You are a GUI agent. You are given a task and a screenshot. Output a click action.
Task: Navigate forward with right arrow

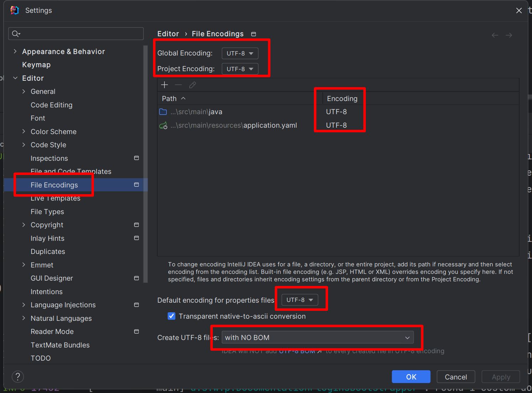[x=509, y=35]
